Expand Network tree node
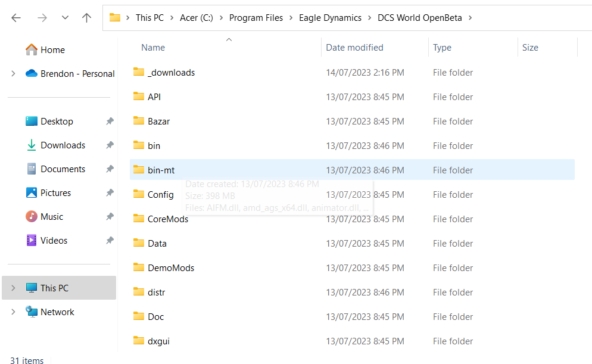This screenshot has width=592, height=364. click(x=13, y=312)
